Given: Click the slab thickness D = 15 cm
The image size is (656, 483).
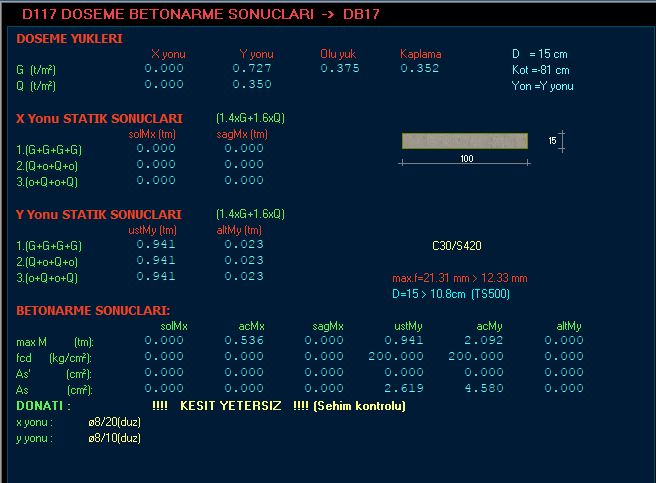Looking at the screenshot, I should [540, 54].
